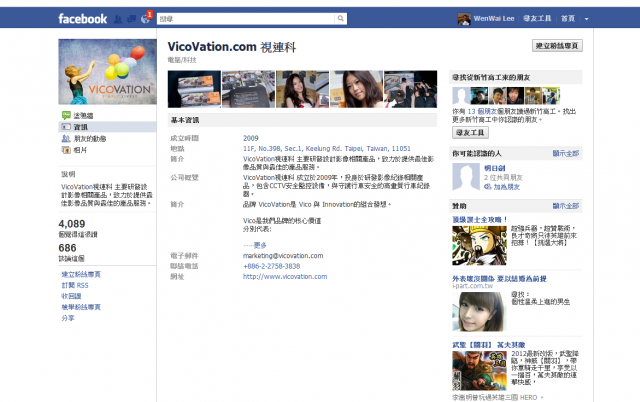The image size is (640, 402).
Task: Open third photo thumbnail of woman in red
Action: click(302, 89)
